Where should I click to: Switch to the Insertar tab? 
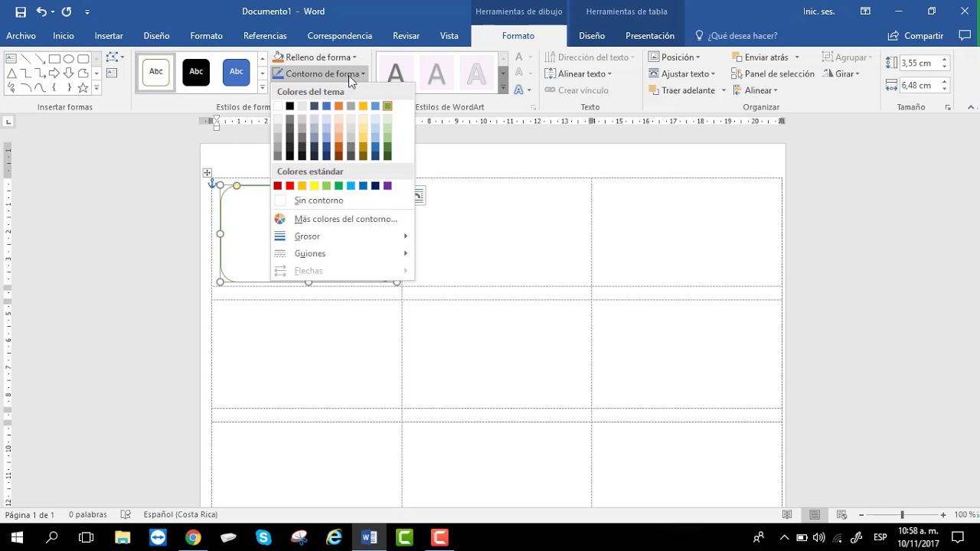click(x=109, y=36)
